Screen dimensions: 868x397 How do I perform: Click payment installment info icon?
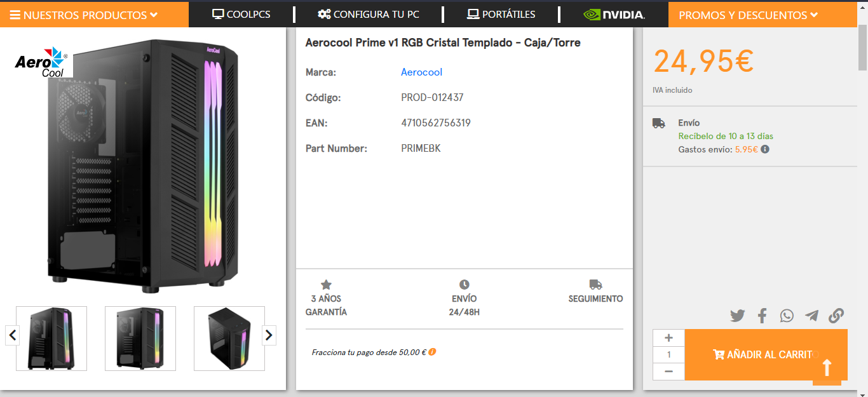coord(432,352)
